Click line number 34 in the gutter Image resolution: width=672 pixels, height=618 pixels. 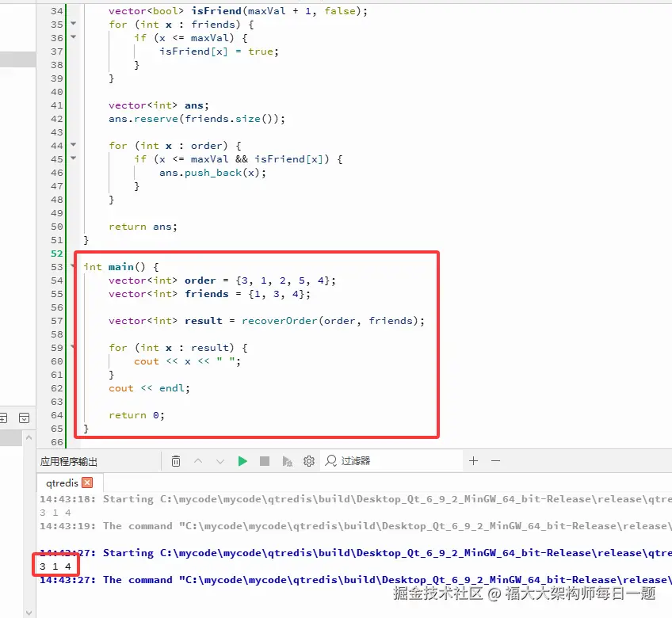56,11
